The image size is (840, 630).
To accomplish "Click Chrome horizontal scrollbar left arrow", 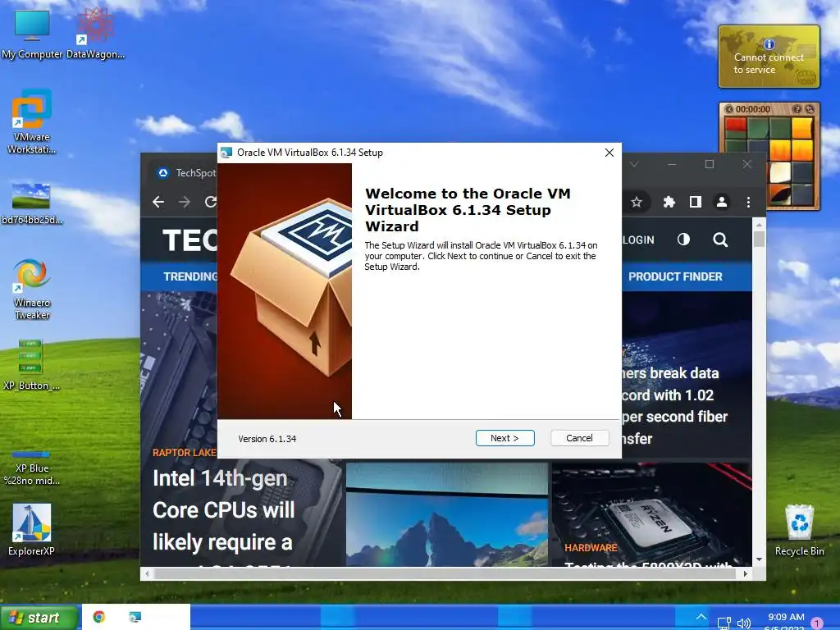I will 147,573.
